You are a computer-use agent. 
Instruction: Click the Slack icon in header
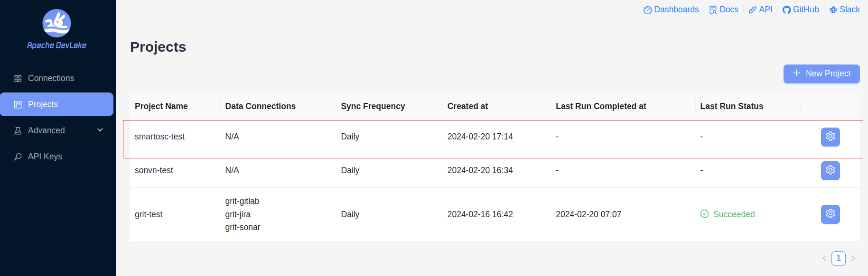[833, 10]
